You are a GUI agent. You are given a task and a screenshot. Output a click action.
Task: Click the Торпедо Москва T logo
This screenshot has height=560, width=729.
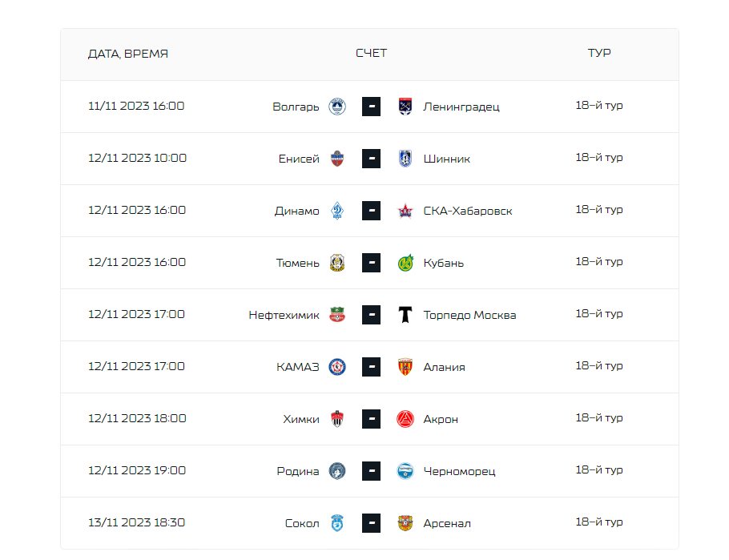click(x=405, y=315)
